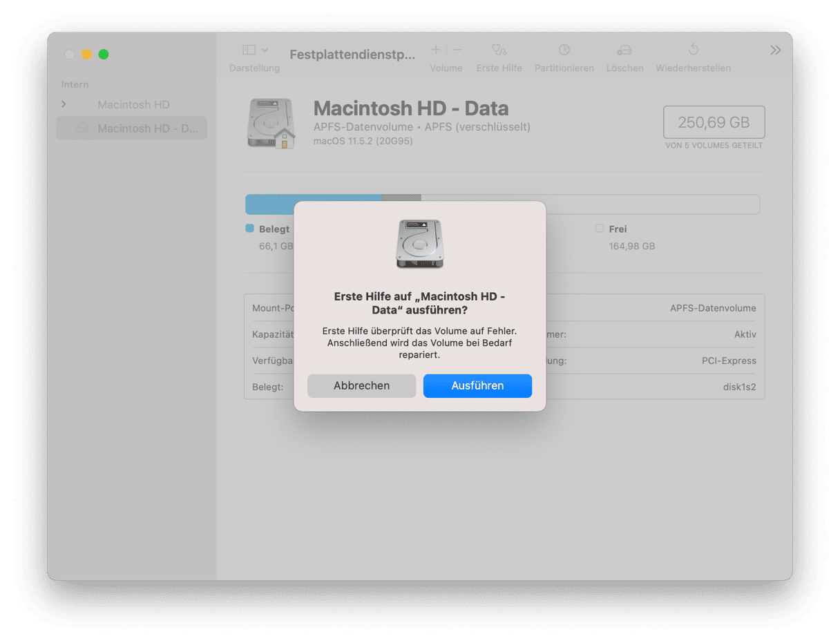Click the Macintosh HD - Data heading
840x643 pixels.
(x=411, y=108)
